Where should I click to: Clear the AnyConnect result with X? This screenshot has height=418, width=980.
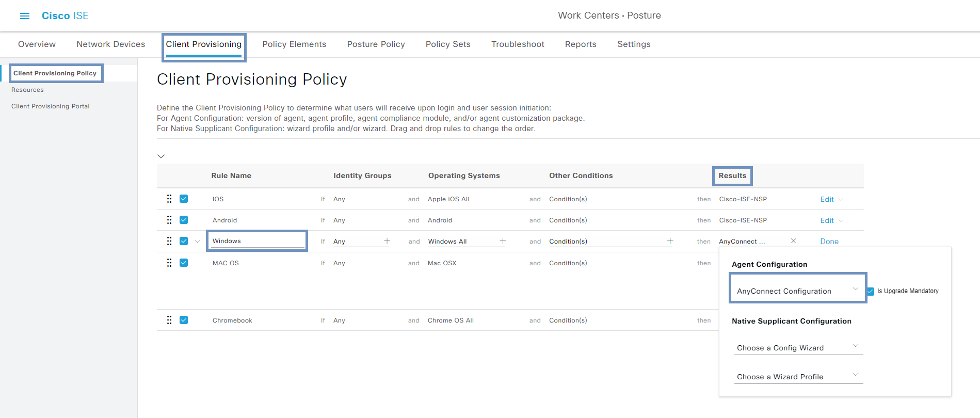(793, 241)
